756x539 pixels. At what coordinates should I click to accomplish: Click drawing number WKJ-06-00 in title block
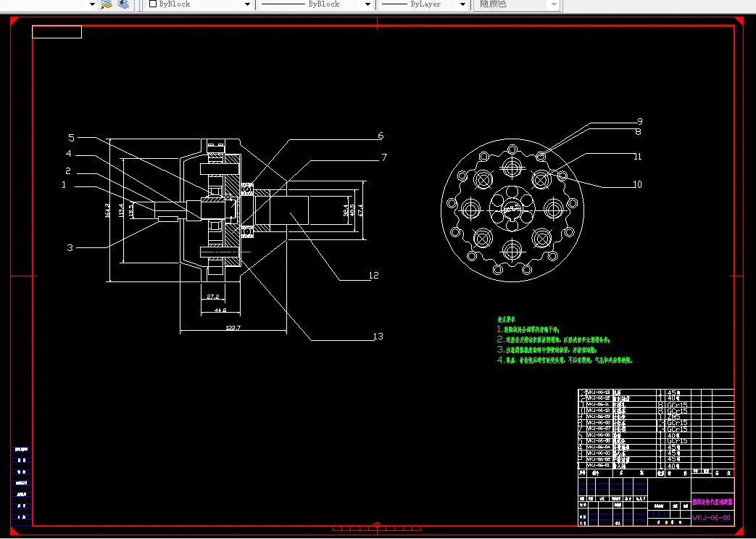click(711, 518)
